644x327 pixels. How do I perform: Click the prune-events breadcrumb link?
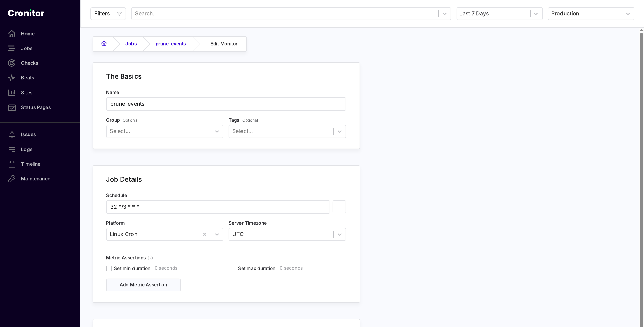(x=171, y=44)
